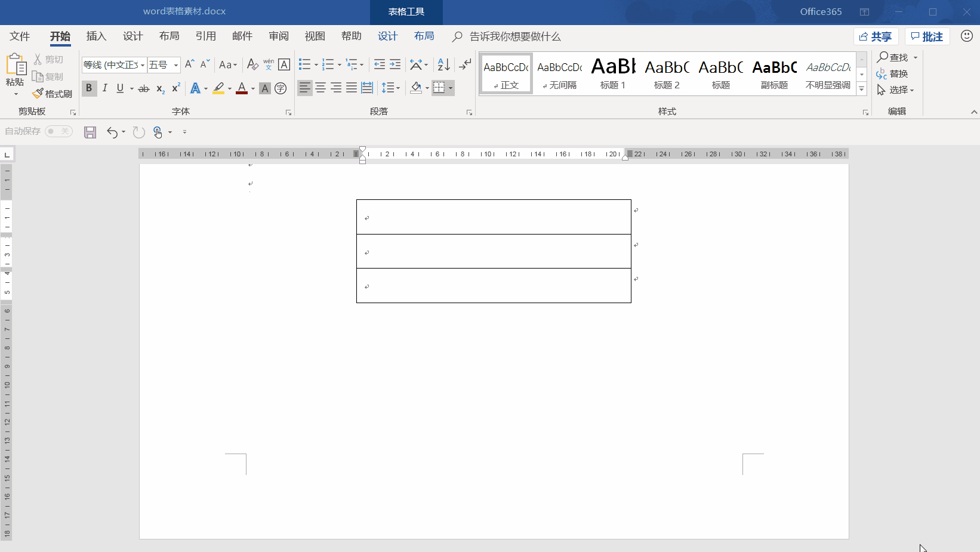980x552 pixels.
Task: Apply the shading paint bucket fill
Action: point(416,88)
